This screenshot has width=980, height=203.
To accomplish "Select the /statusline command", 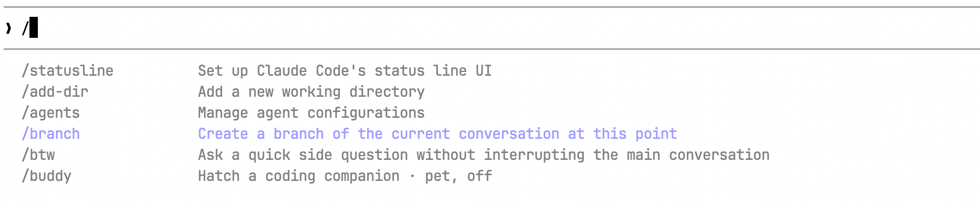I will (x=67, y=70).
